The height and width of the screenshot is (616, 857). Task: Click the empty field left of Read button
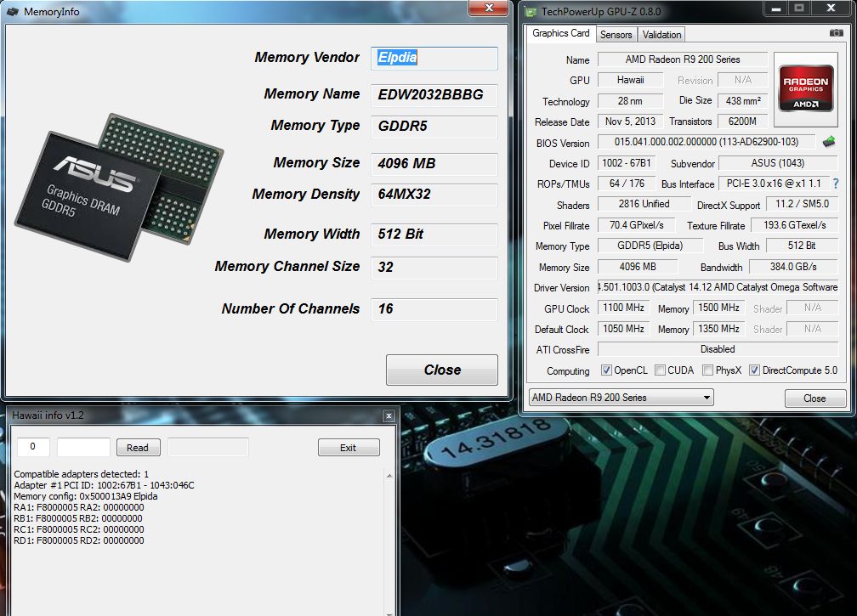pyautogui.click(x=83, y=447)
